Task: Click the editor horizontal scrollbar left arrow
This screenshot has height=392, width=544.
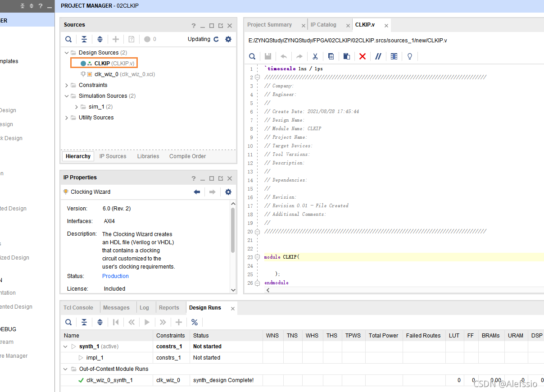Action: (x=268, y=290)
